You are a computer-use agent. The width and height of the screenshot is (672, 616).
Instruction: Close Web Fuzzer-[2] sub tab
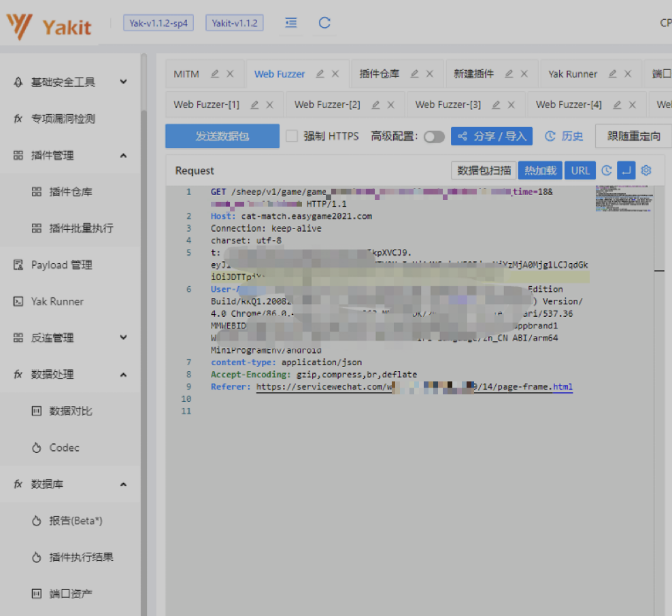pos(390,105)
